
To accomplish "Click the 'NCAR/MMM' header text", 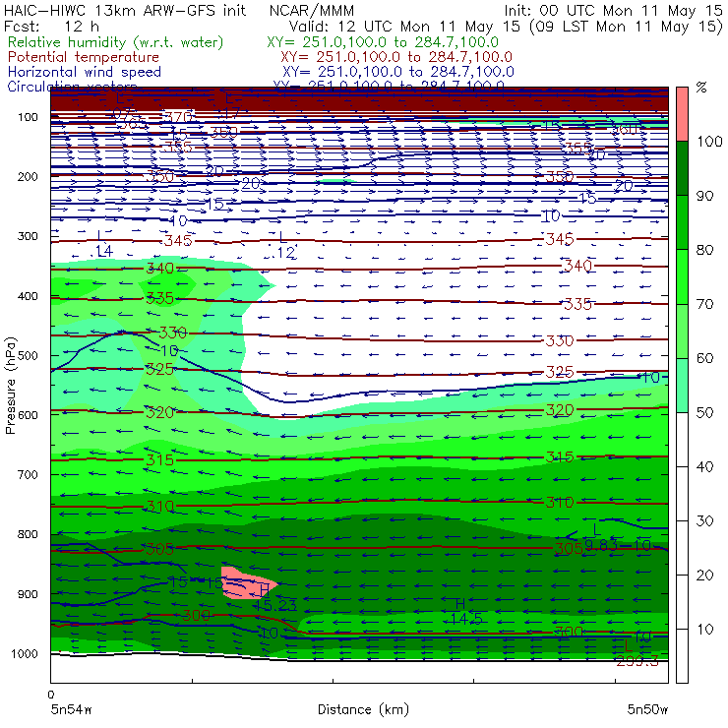I will click(x=312, y=10).
